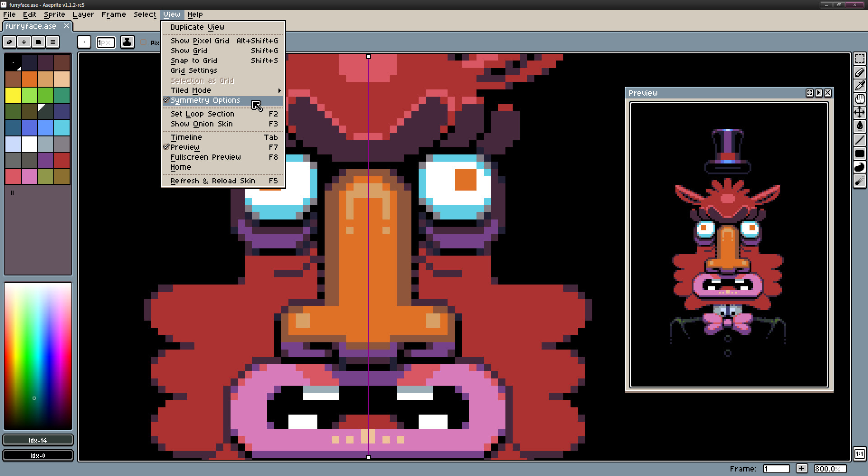
Task: Choose the Paint Bucket tool
Action: click(861, 126)
